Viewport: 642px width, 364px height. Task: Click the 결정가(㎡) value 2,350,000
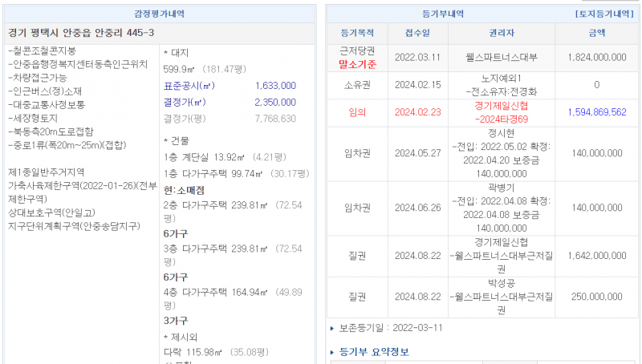pos(275,102)
